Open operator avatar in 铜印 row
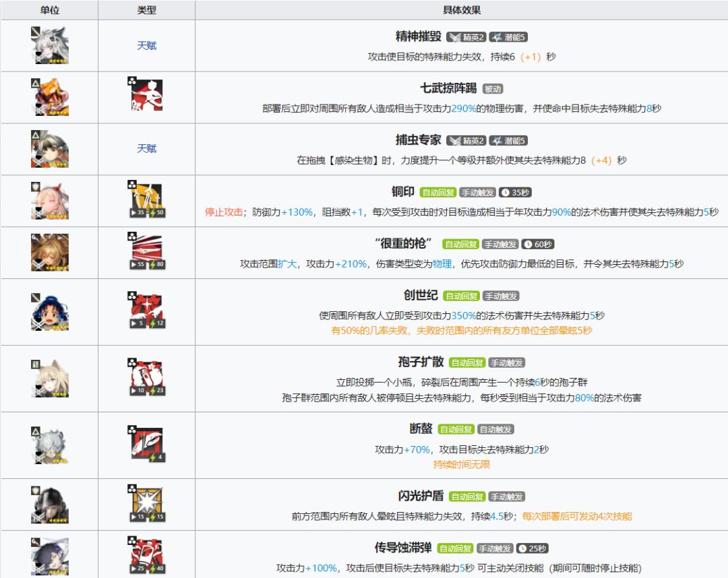The width and height of the screenshot is (728, 578). coord(50,200)
